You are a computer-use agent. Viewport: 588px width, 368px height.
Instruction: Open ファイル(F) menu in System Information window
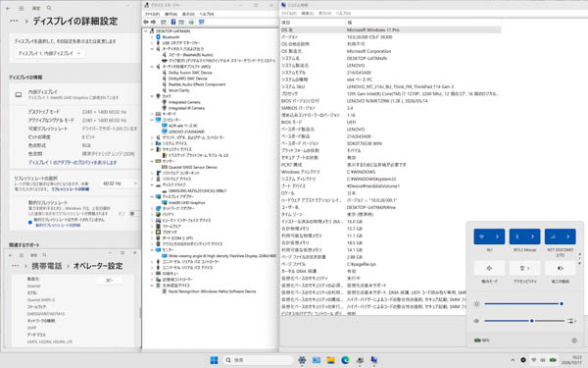[x=289, y=13]
